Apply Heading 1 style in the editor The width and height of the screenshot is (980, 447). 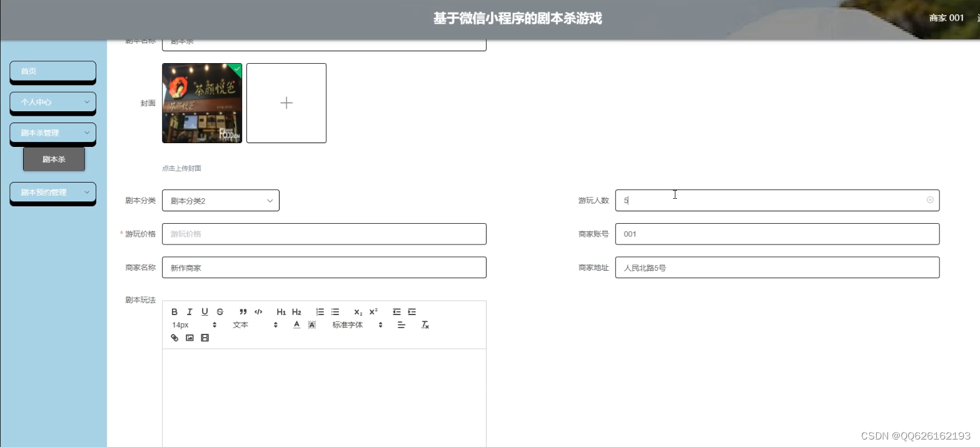281,311
